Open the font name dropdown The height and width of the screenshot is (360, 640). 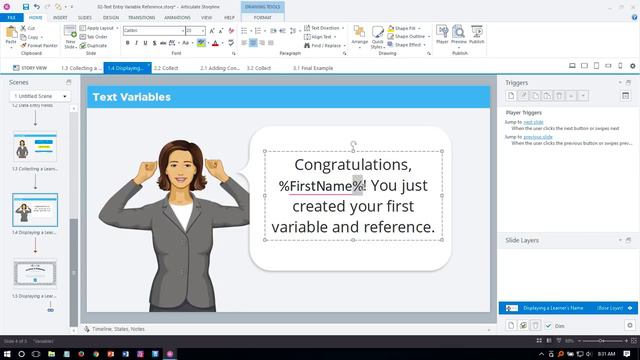(182, 31)
